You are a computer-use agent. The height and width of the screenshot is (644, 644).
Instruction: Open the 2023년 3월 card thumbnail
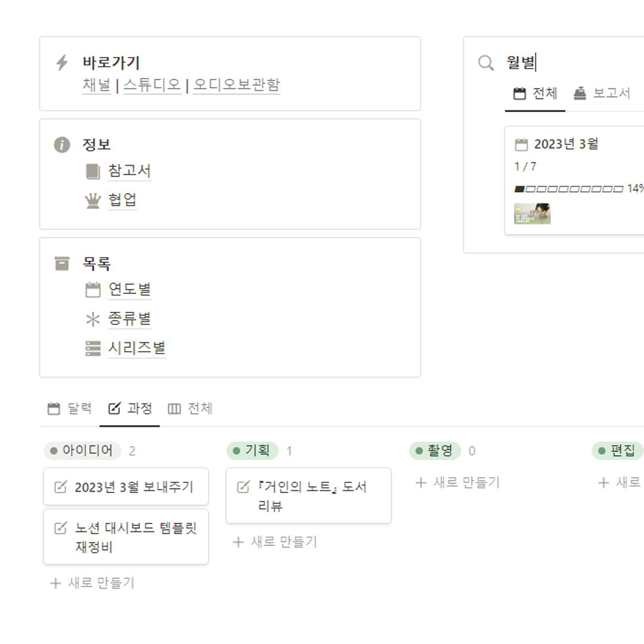click(x=532, y=213)
